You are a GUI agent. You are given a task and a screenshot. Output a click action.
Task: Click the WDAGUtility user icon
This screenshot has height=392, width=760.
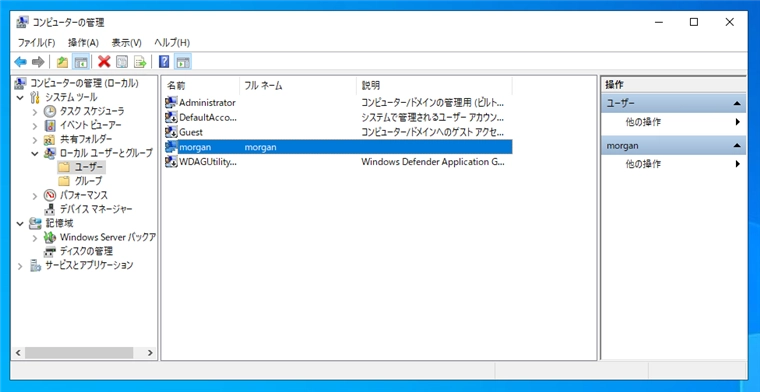[x=171, y=161]
